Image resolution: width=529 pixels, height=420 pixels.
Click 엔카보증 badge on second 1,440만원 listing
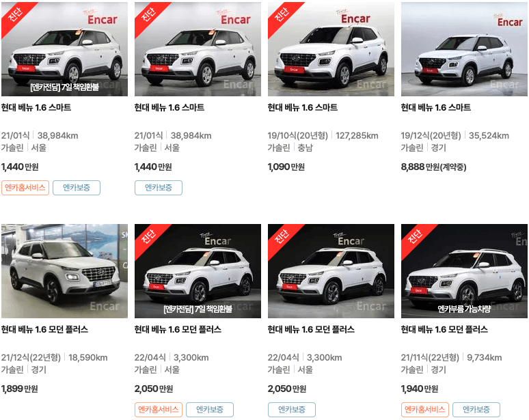click(159, 188)
